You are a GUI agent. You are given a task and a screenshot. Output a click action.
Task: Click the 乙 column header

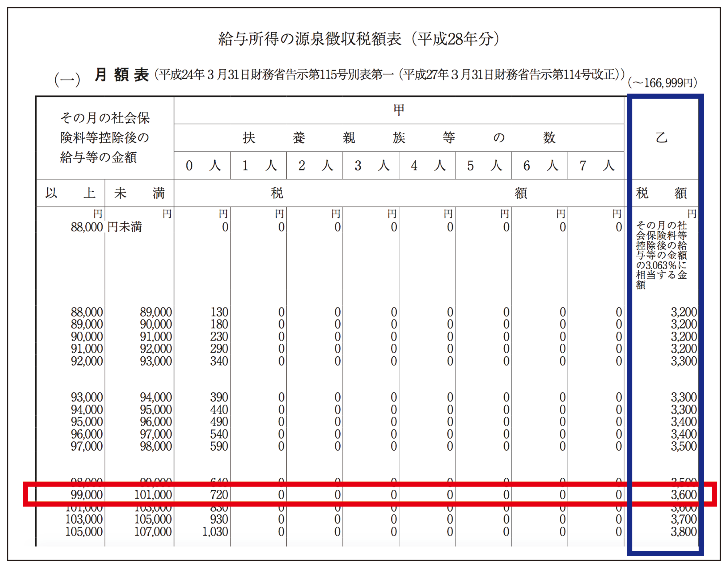[662, 137]
